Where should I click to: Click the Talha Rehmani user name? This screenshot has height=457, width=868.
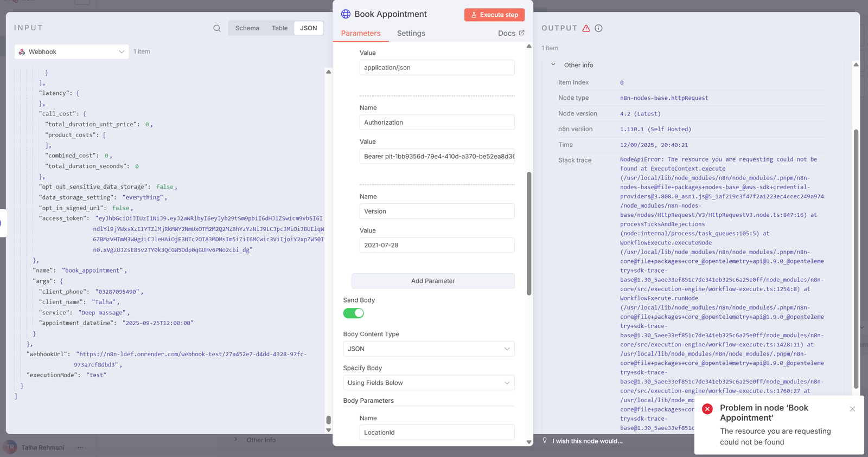coord(43,448)
